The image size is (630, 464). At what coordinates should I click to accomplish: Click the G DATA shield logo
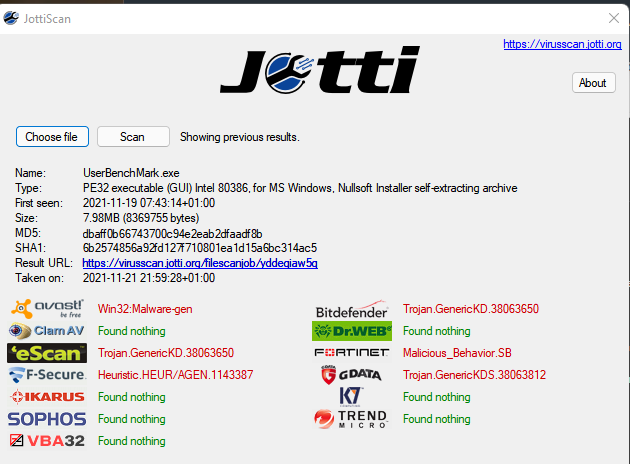tap(352, 375)
